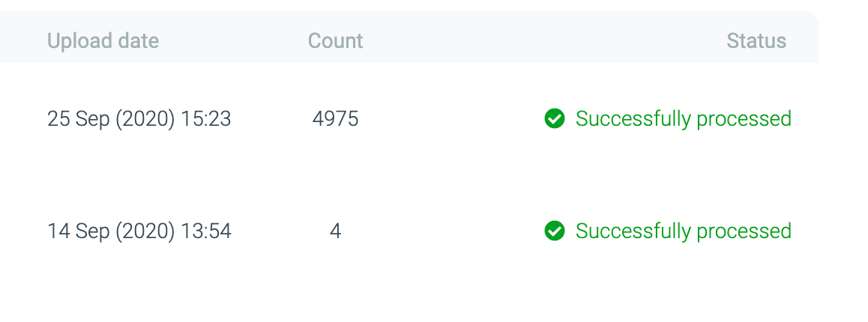The height and width of the screenshot is (322, 868).
Task: Click the '14 Sep' day text
Action: pyautogui.click(x=78, y=231)
